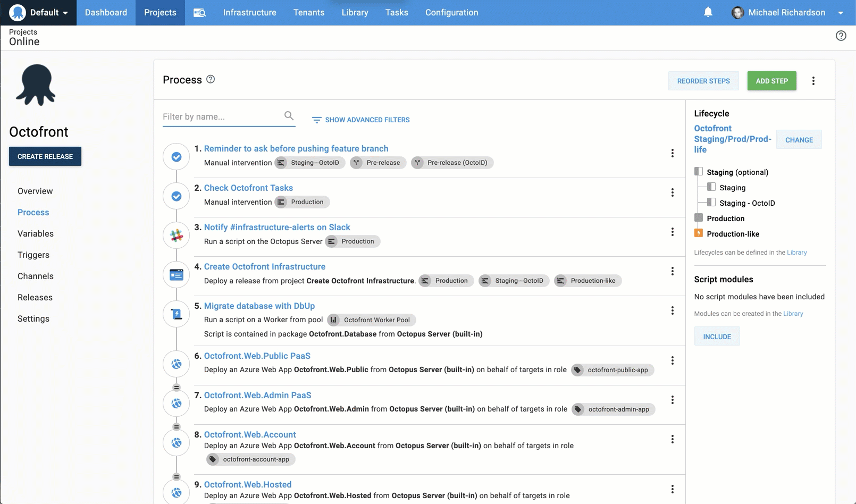Click Azure web app icon for Octofront.Web.Account

[177, 443]
